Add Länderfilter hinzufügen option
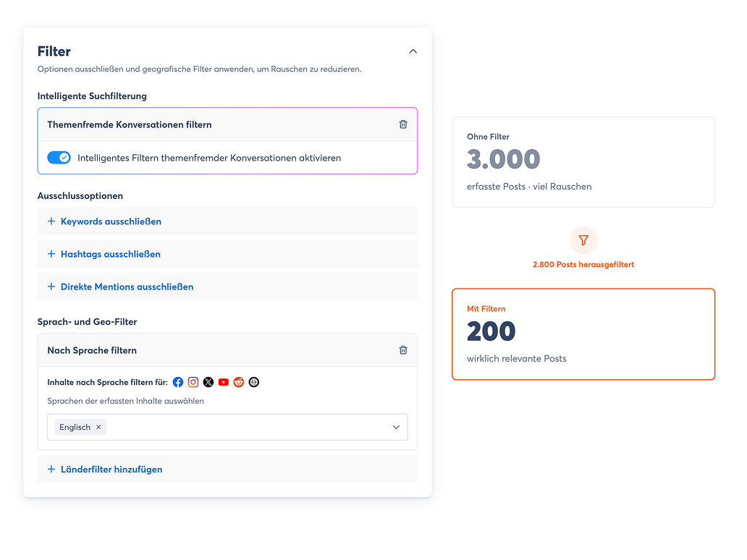This screenshot has height=560, width=747. (228, 469)
